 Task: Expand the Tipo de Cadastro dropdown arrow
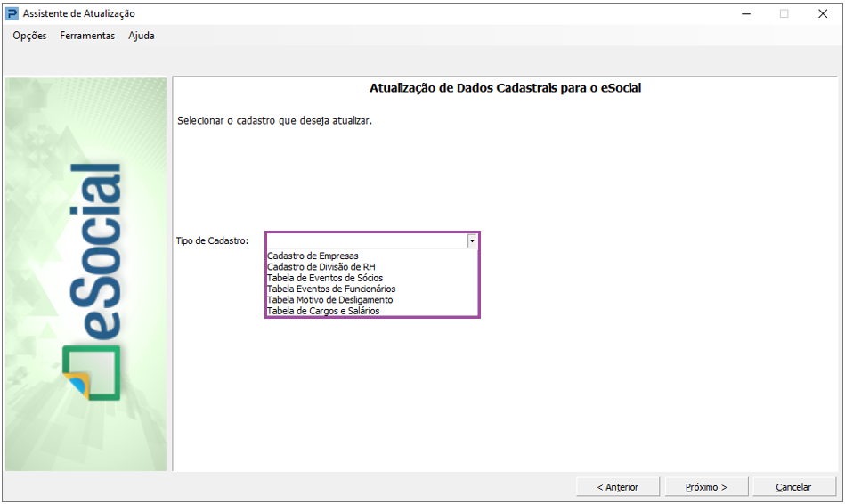(472, 241)
